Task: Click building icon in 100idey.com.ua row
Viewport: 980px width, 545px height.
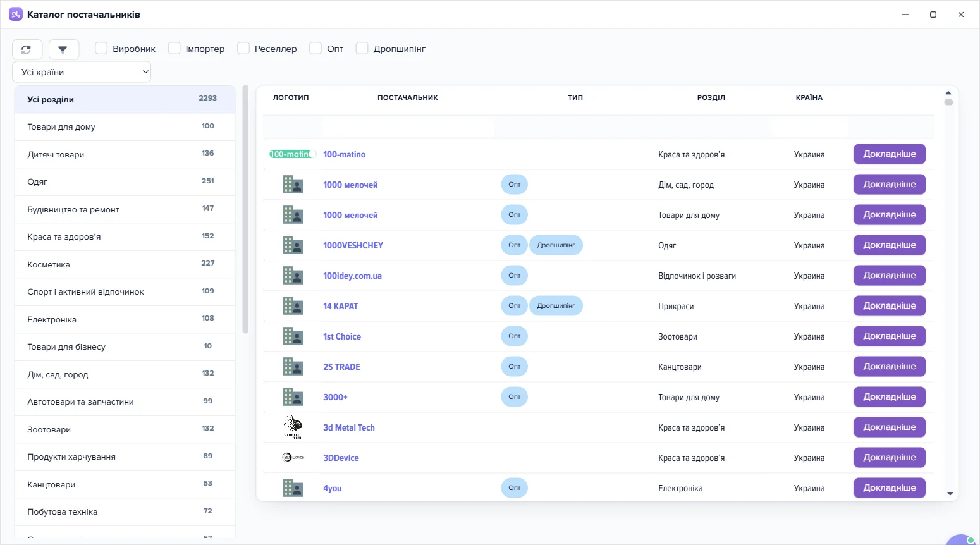Action: [x=293, y=276]
